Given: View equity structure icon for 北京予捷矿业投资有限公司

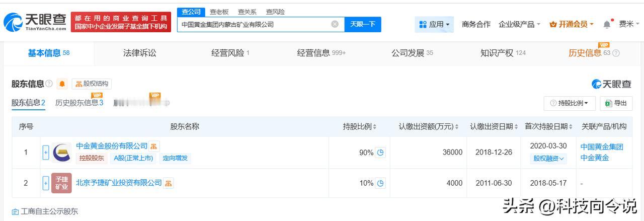Looking at the screenshot, I should pos(169,183).
